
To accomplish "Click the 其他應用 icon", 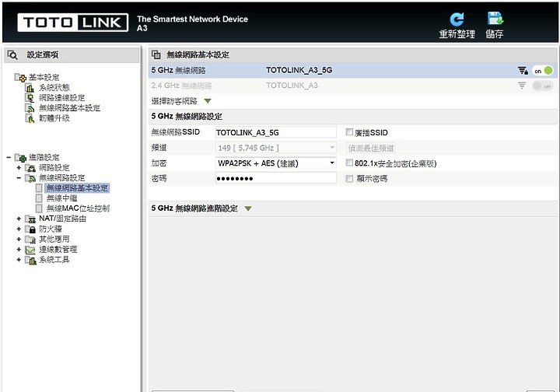I will [30, 240].
